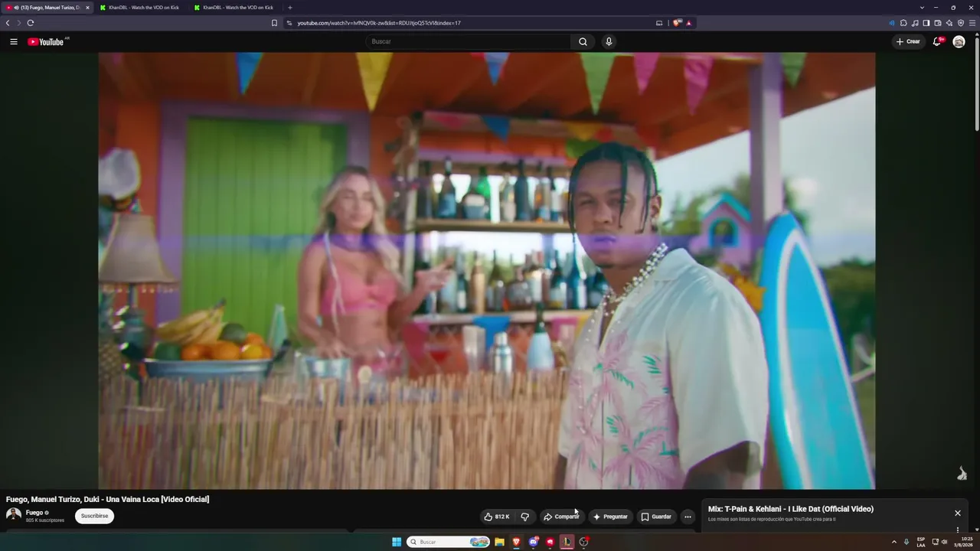Dislike the video with thumbs down

point(524,517)
